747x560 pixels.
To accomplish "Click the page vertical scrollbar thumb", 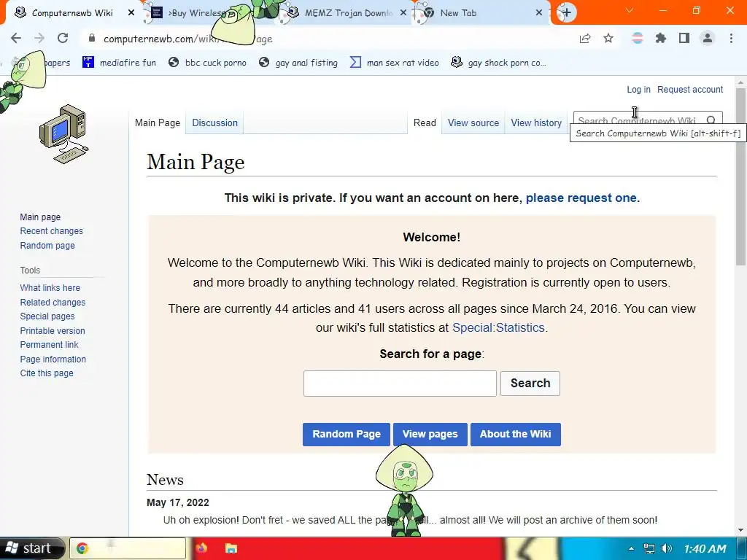I will tap(740, 177).
